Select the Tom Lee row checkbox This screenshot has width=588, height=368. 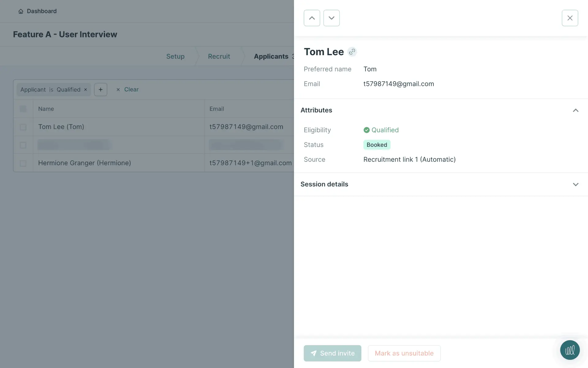tap(23, 127)
